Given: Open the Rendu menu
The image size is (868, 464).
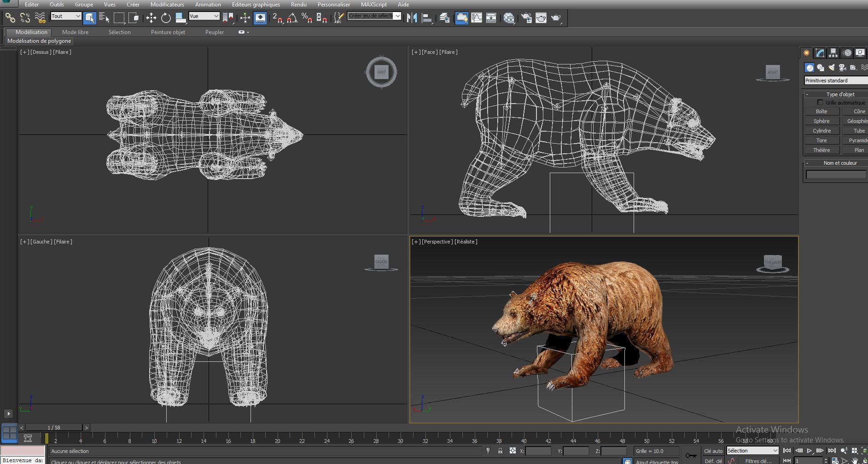Looking at the screenshot, I should click(299, 5).
